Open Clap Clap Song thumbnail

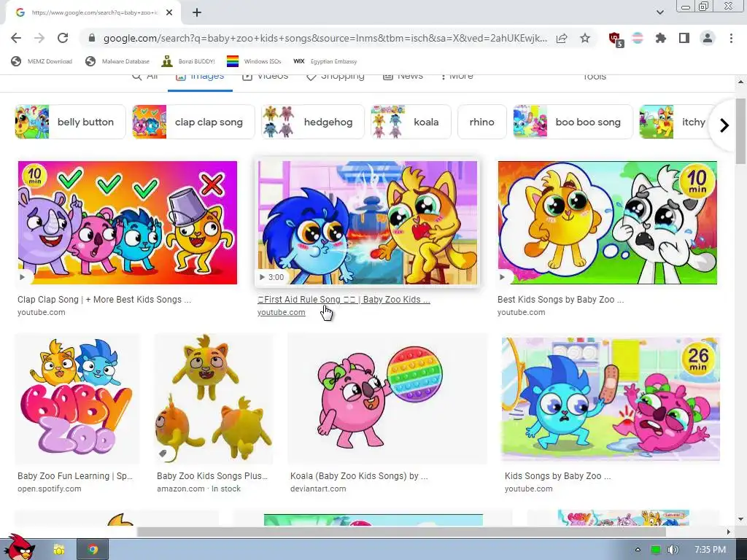pyautogui.click(x=127, y=222)
